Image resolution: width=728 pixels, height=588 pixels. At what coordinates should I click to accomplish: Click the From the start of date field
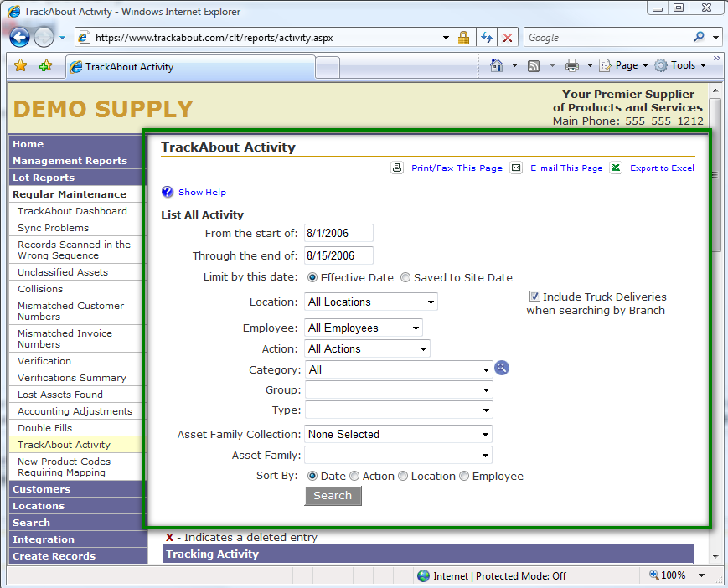(x=338, y=233)
